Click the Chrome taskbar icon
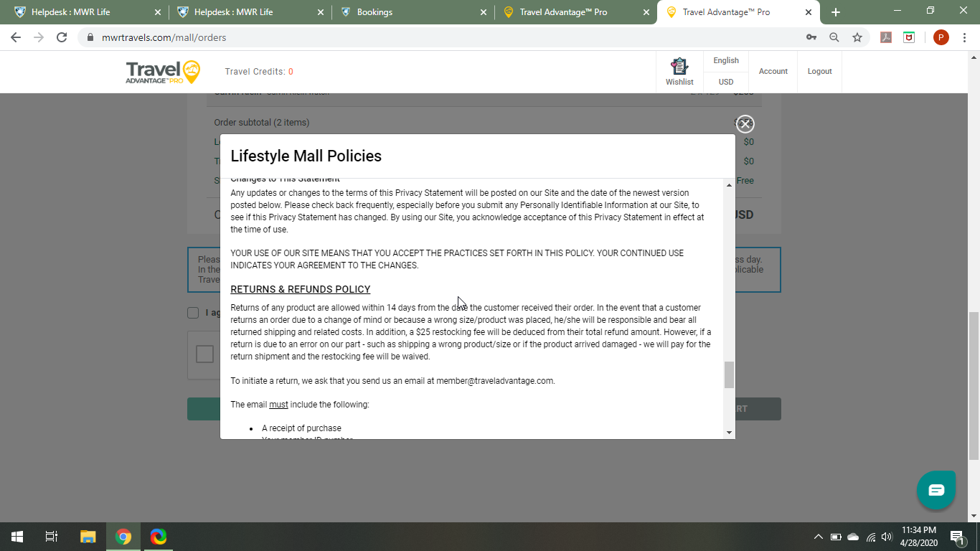Viewport: 980px width, 551px height. pyautogui.click(x=123, y=537)
